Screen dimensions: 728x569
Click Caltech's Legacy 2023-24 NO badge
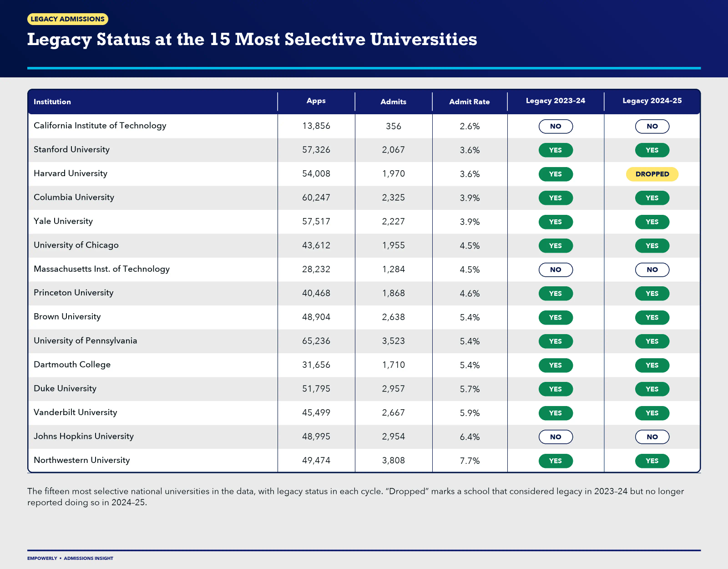[556, 127]
